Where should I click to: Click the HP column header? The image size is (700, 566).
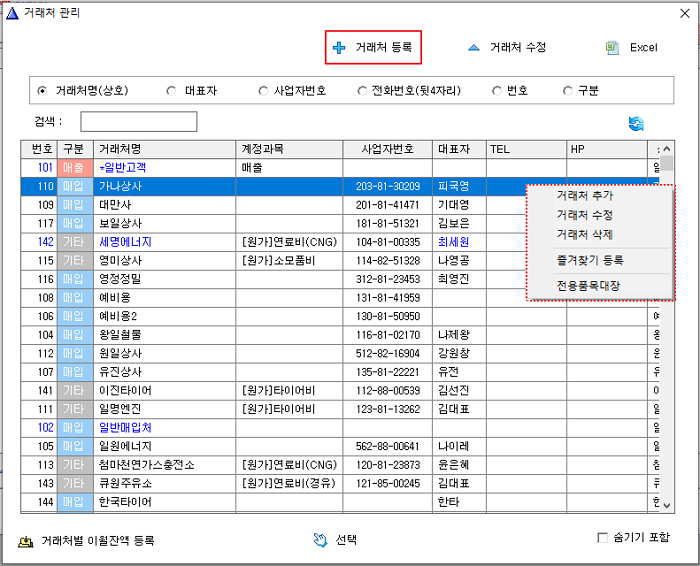607,149
